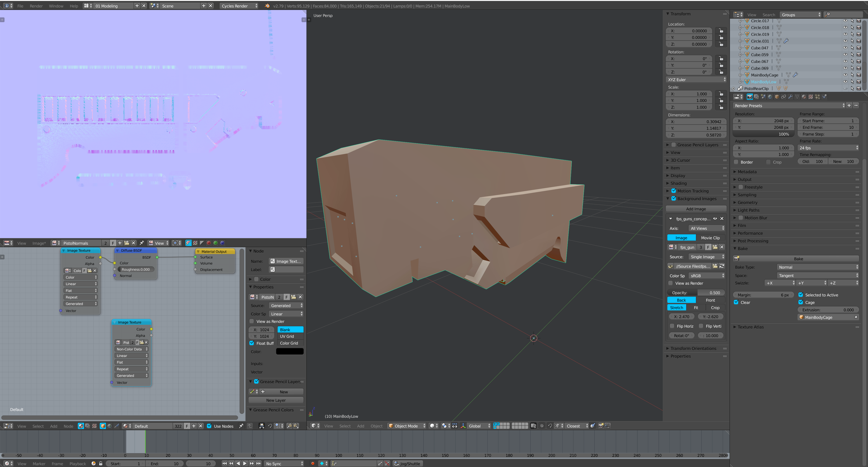
Task: Disable the Float Buff checkbox
Action: (252, 343)
